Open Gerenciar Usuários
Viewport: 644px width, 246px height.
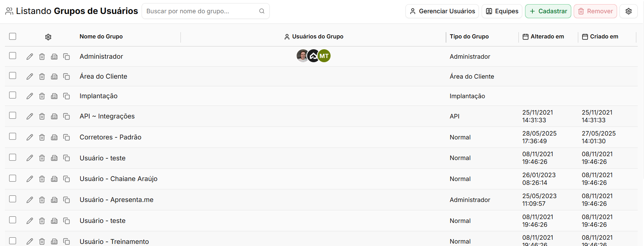pyautogui.click(x=442, y=11)
